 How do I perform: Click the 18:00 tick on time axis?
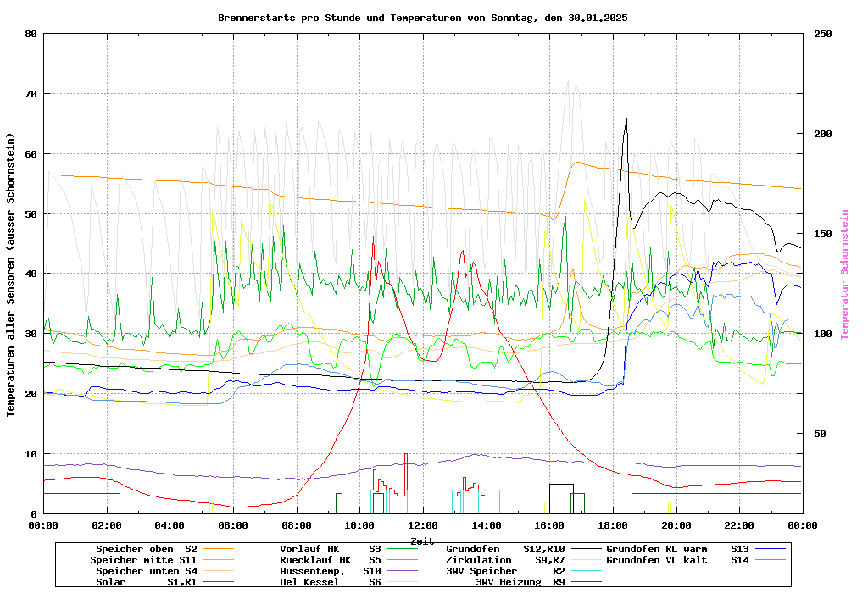[x=612, y=525]
